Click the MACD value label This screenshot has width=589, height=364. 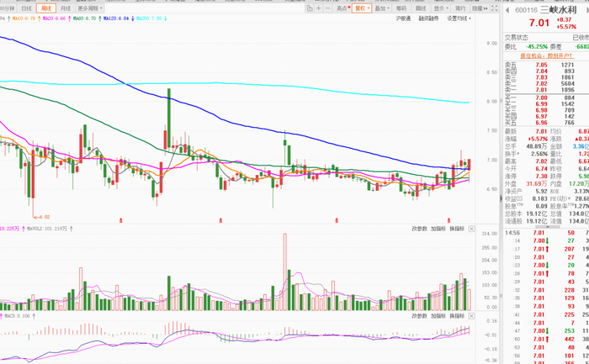click(x=16, y=316)
